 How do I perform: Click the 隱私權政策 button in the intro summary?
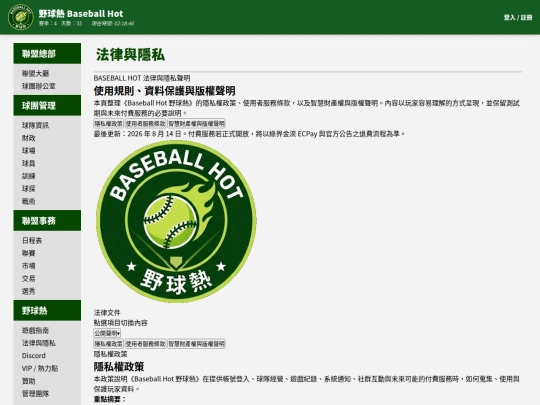pyautogui.click(x=108, y=123)
